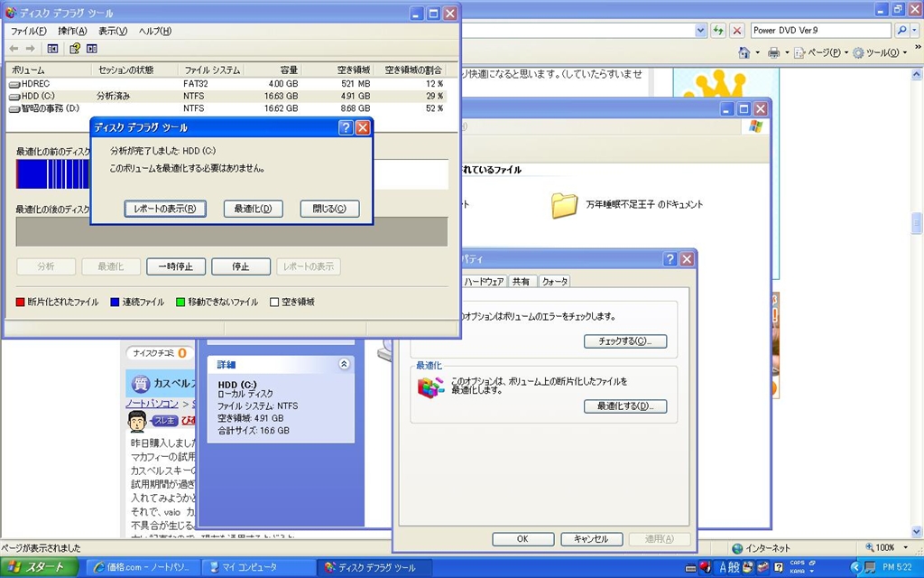Expand the browser toolbar overflow chevron
This screenshot has width=924, height=578.
coord(917,47)
